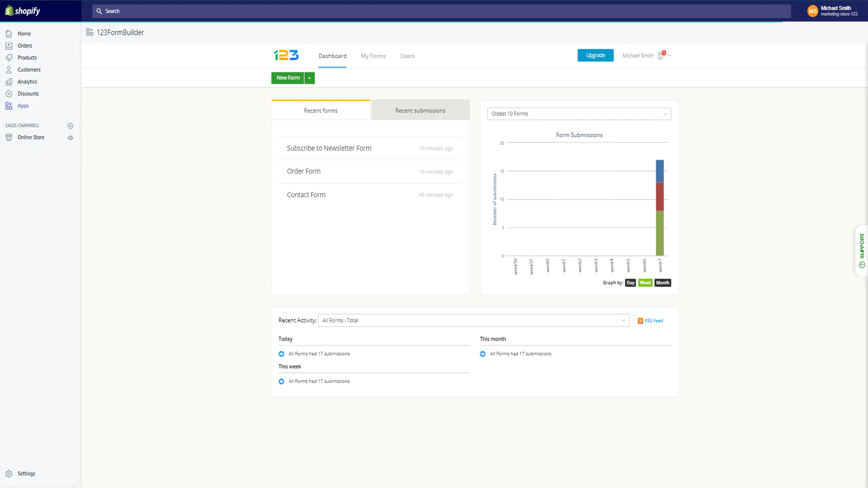Open the Discounts icon
The height and width of the screenshot is (488, 868).
[9, 94]
